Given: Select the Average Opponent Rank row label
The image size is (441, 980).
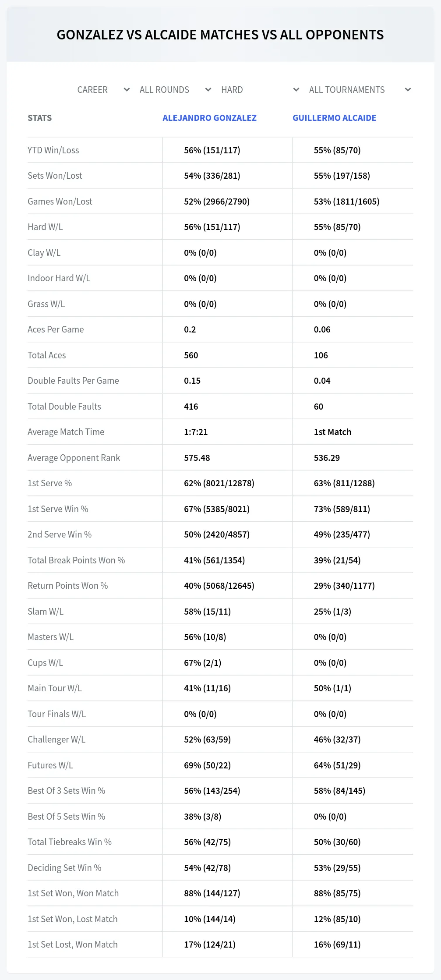Looking at the screenshot, I should [74, 458].
